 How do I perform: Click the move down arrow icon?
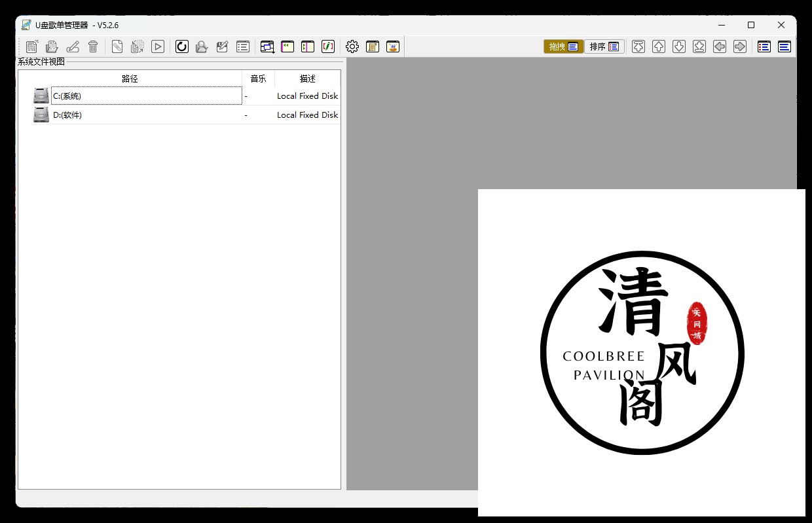tap(679, 46)
